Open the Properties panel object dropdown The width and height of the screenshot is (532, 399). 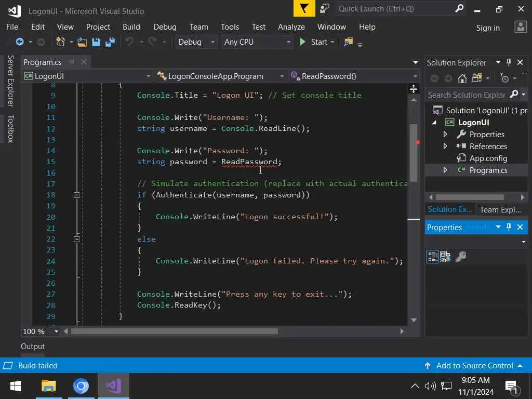click(x=524, y=242)
